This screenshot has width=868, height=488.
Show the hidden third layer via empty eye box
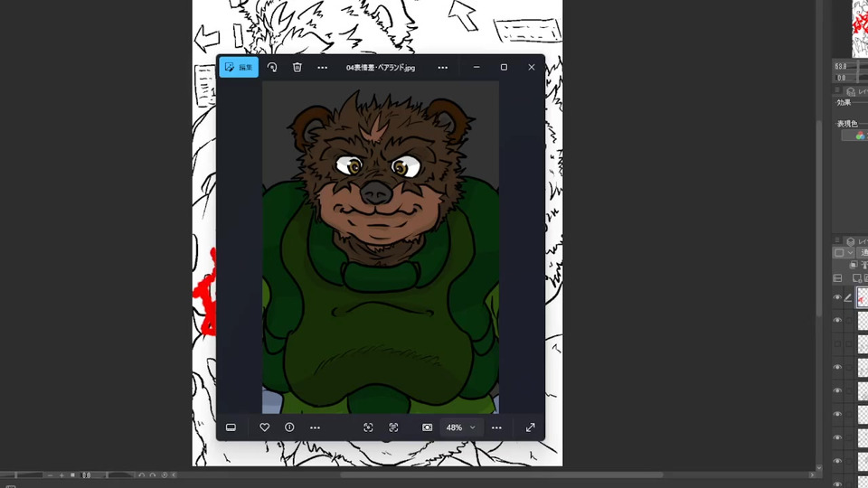point(837,343)
